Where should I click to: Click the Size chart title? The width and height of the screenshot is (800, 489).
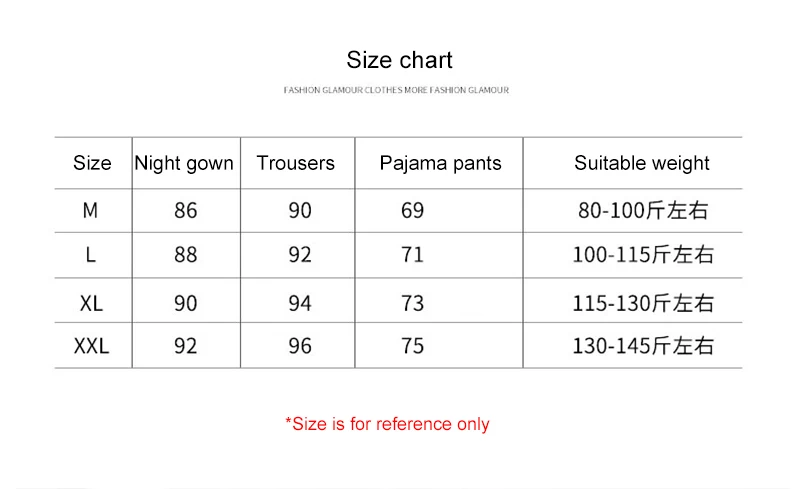[399, 60]
